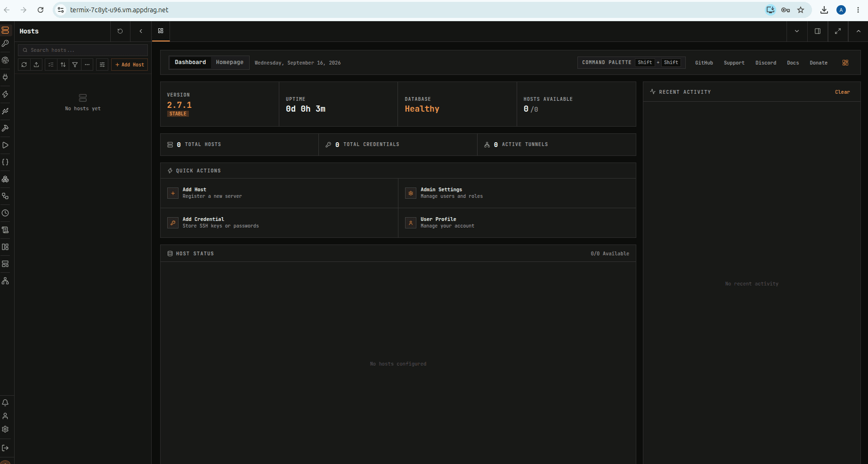Click the split view panel icon
The width and height of the screenshot is (868, 464).
818,31
